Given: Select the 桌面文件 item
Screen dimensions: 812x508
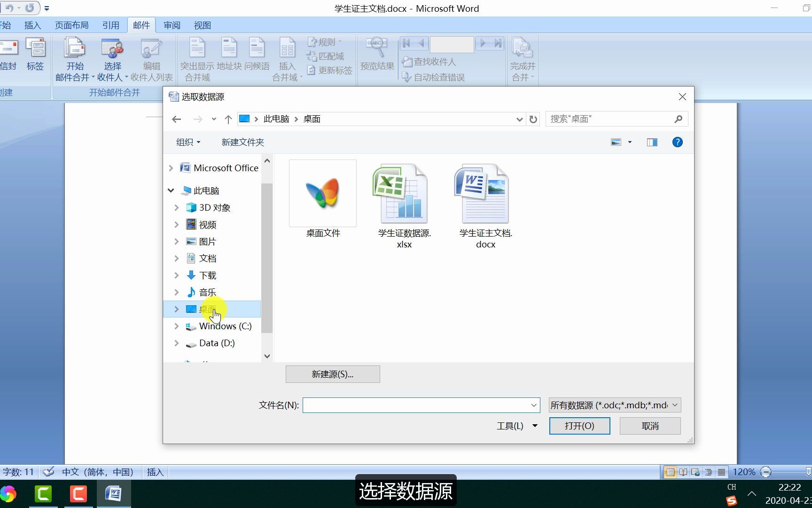Looking at the screenshot, I should point(323,199).
